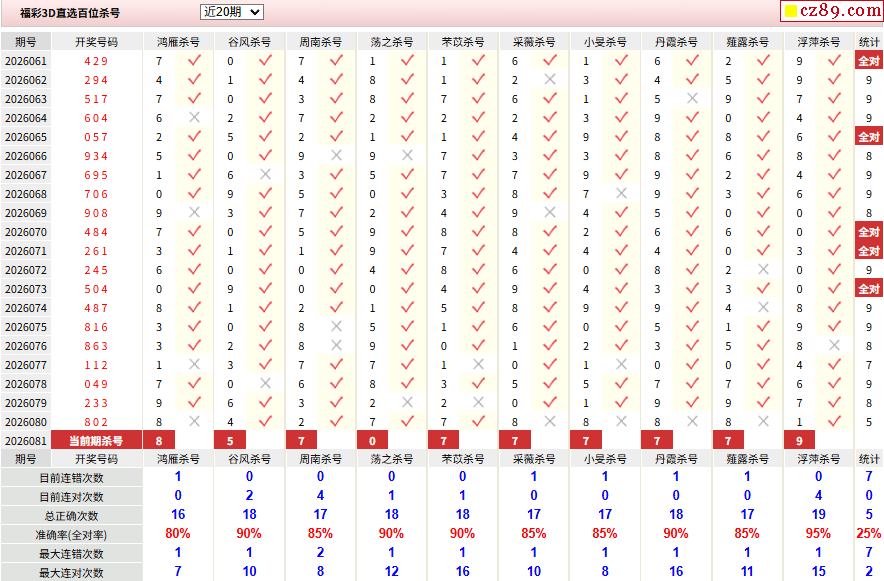The width and height of the screenshot is (884, 581).
Task: Click gray X in 浮萍杀号 row 2026076
Action: click(834, 345)
